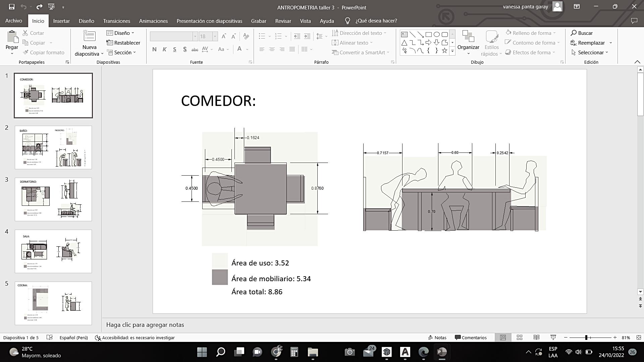The height and width of the screenshot is (362, 644).
Task: Open the font size dropdown
Action: tap(215, 36)
